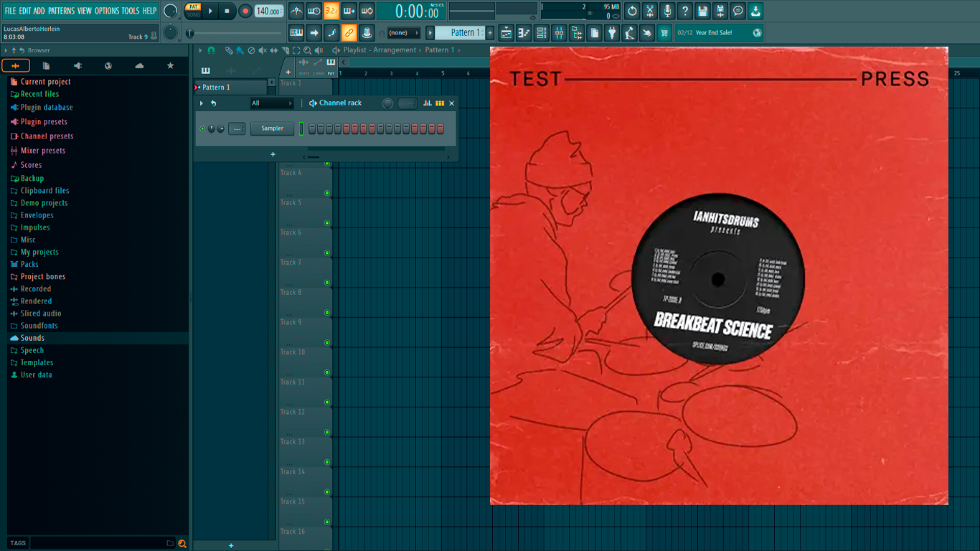Open the Current project browser item

tap(45, 82)
